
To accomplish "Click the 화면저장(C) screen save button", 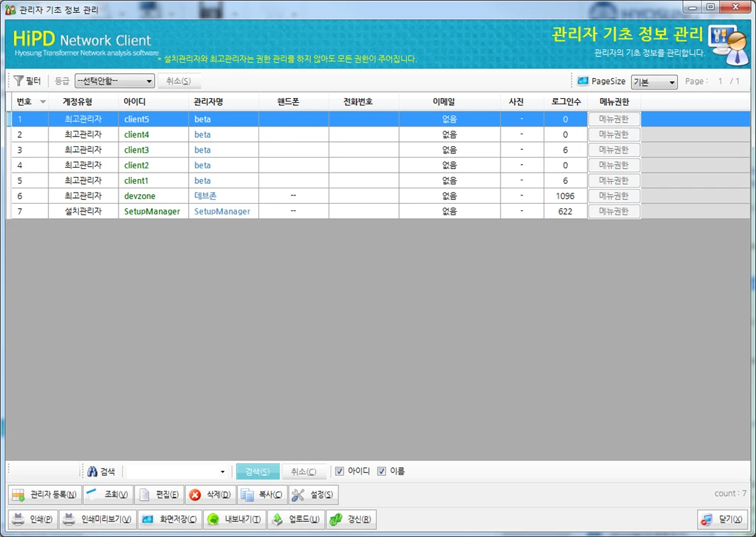I will click(170, 519).
